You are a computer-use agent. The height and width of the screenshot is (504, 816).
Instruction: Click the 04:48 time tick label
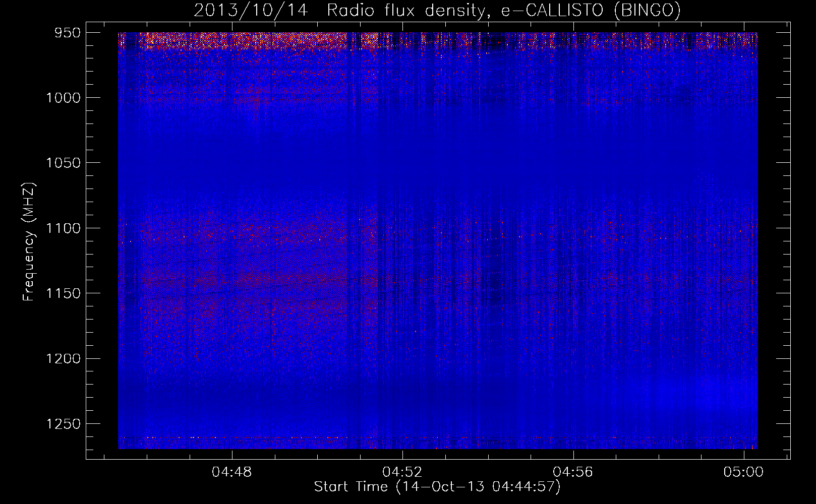pyautogui.click(x=232, y=472)
